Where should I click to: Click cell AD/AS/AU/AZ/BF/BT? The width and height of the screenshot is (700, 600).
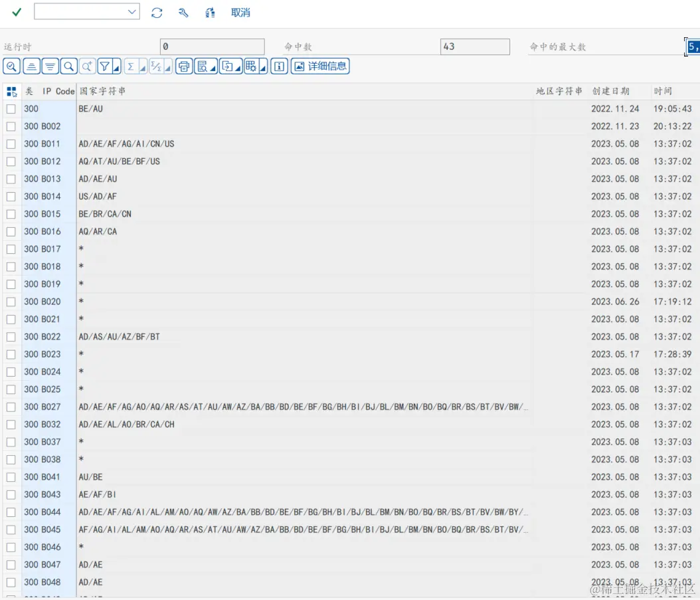click(x=119, y=337)
